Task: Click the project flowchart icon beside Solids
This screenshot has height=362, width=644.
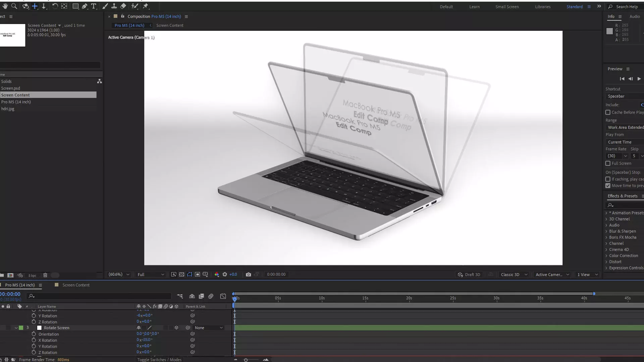Action: point(99,81)
